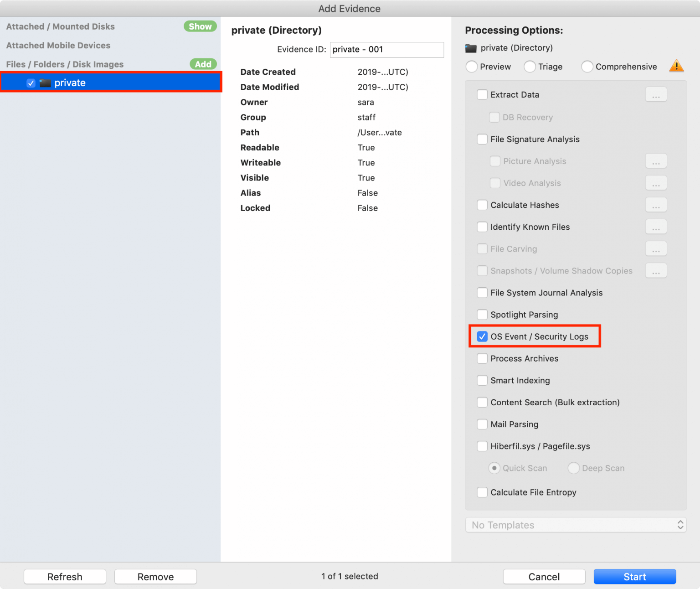Image resolution: width=700 pixels, height=589 pixels.
Task: Uncheck OS Event / Security Logs
Action: tap(482, 336)
